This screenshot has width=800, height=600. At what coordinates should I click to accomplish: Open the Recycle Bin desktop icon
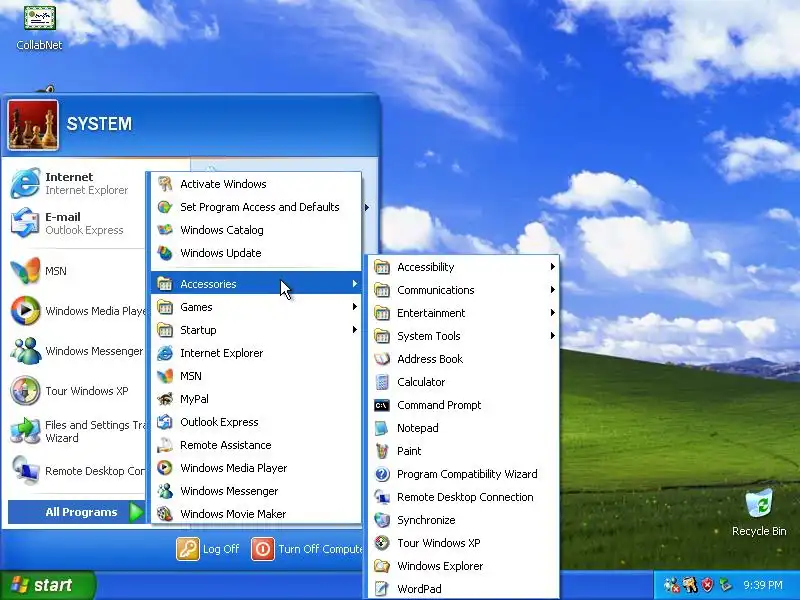coord(759,512)
